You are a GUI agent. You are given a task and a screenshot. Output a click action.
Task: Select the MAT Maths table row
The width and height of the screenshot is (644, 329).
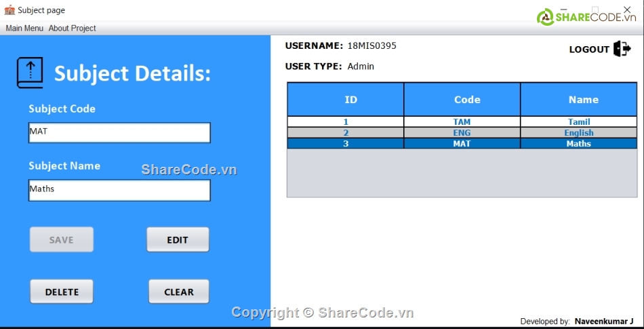462,144
